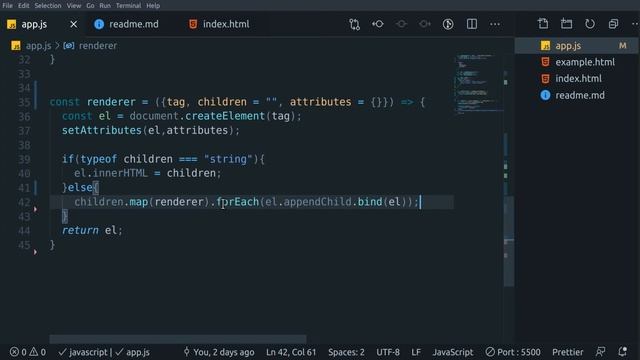
Task: Click the code minimap overview
Action: point(478,84)
